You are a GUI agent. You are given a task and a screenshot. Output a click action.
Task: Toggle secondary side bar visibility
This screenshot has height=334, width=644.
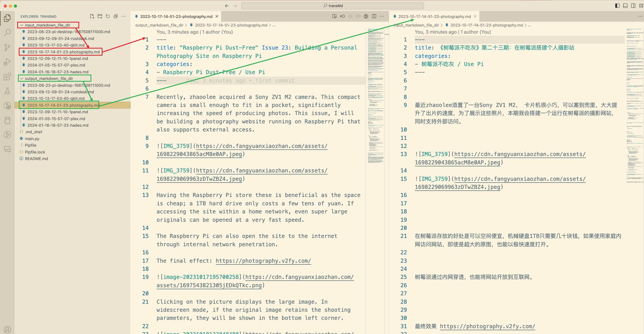coord(633,6)
